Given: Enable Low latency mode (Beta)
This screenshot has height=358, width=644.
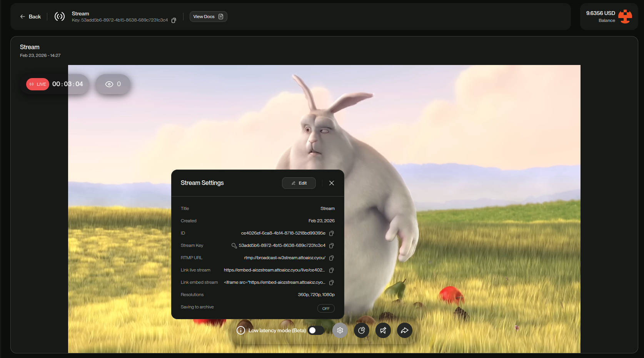Looking at the screenshot, I should tap(315, 330).
